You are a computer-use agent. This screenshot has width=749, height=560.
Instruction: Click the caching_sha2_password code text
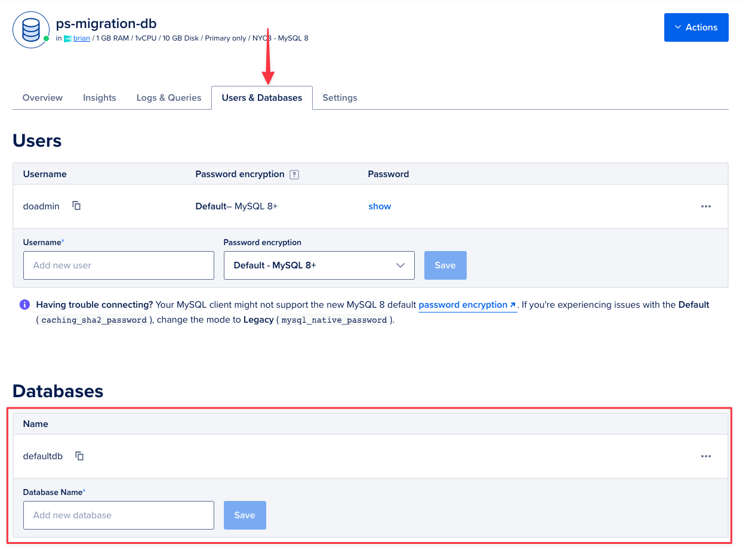(94, 320)
